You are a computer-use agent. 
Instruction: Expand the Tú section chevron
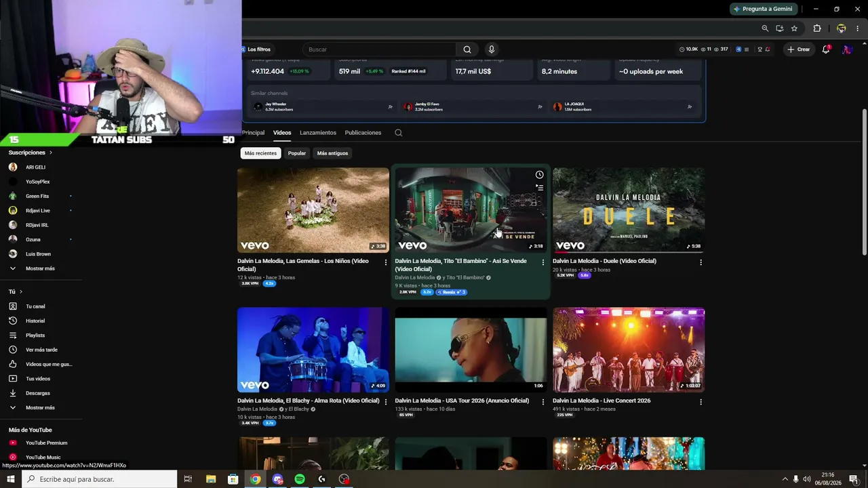[x=21, y=291]
